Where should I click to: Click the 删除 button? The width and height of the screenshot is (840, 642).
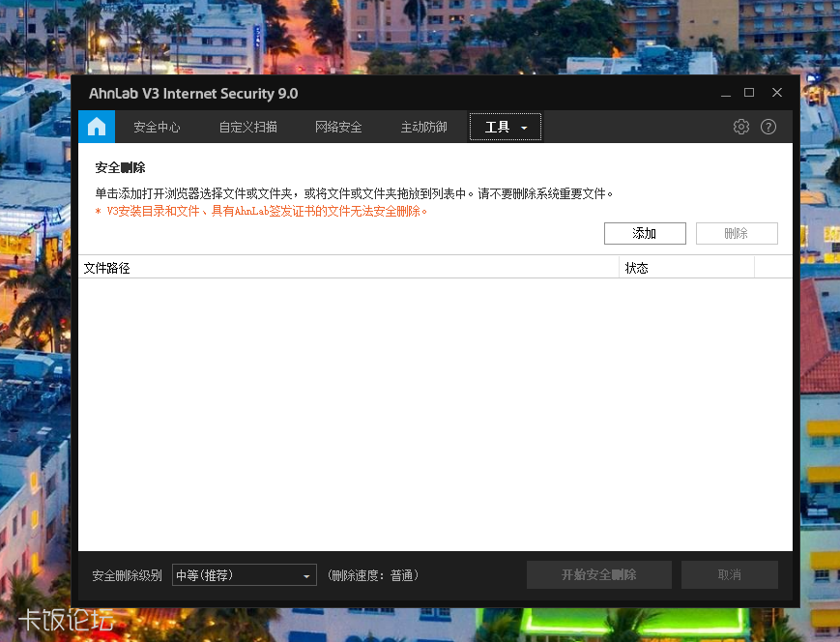coord(736,233)
